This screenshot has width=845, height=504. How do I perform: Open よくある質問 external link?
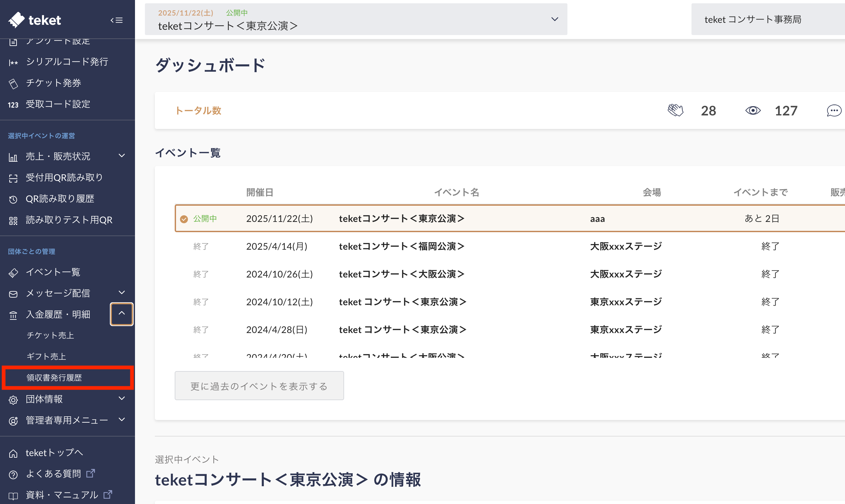pyautogui.click(x=54, y=474)
